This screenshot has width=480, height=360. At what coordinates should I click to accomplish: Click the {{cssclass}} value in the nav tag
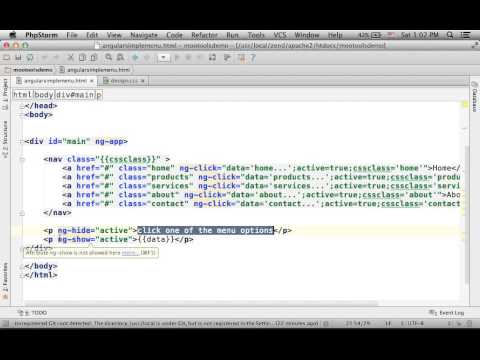128,159
